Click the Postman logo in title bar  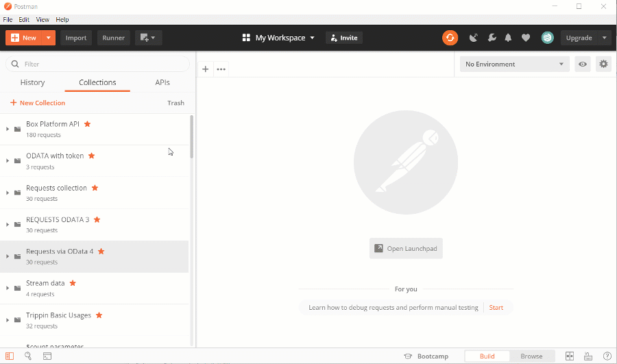(x=8, y=6)
